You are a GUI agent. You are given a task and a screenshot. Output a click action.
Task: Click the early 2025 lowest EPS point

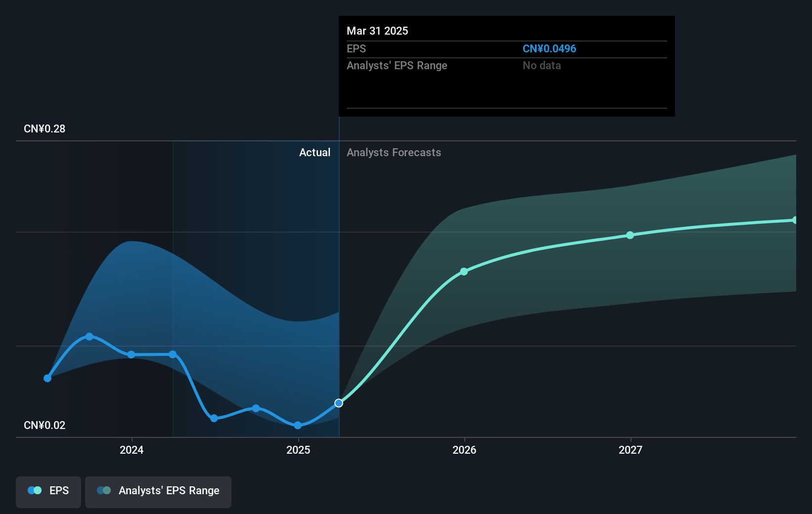pyautogui.click(x=298, y=425)
